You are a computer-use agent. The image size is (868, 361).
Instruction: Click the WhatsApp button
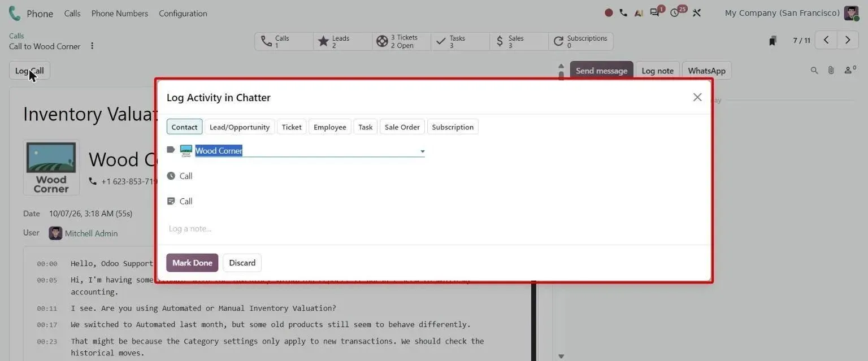(706, 71)
